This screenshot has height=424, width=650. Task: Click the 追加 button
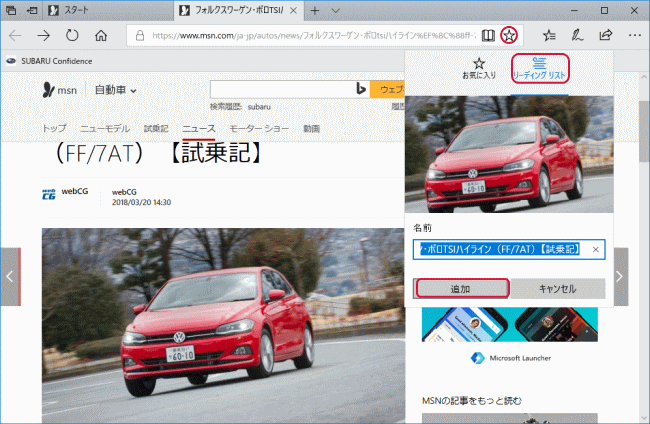(461, 288)
